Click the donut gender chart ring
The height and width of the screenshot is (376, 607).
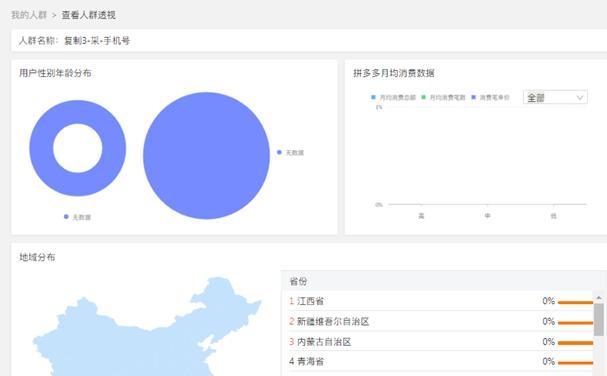tap(41, 148)
